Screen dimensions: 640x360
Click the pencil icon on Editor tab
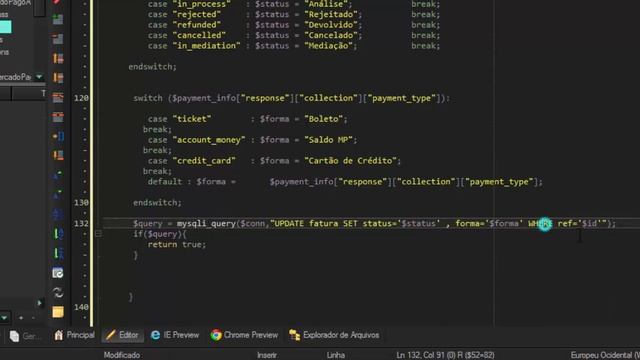(x=110, y=335)
